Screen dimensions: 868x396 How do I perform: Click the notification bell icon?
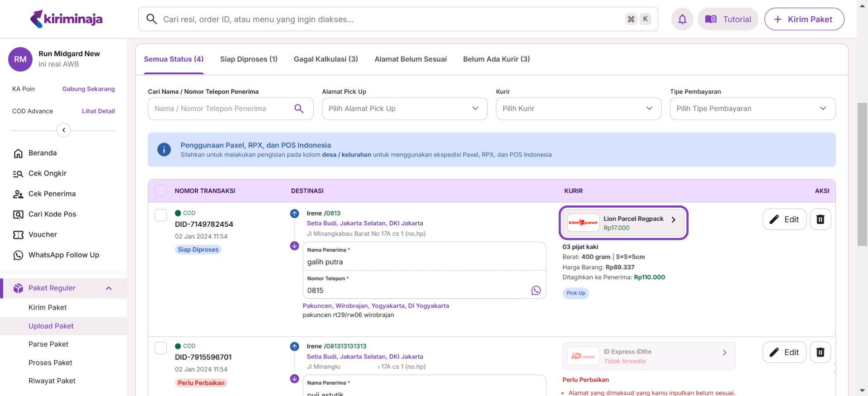coord(682,19)
